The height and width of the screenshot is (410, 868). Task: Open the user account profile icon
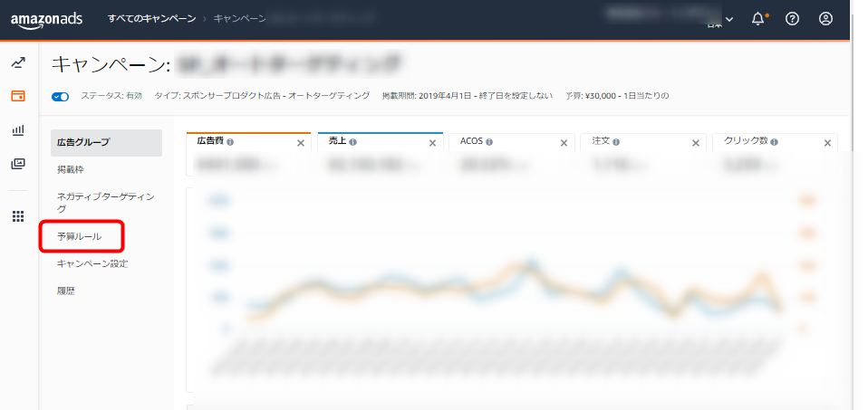(825, 19)
